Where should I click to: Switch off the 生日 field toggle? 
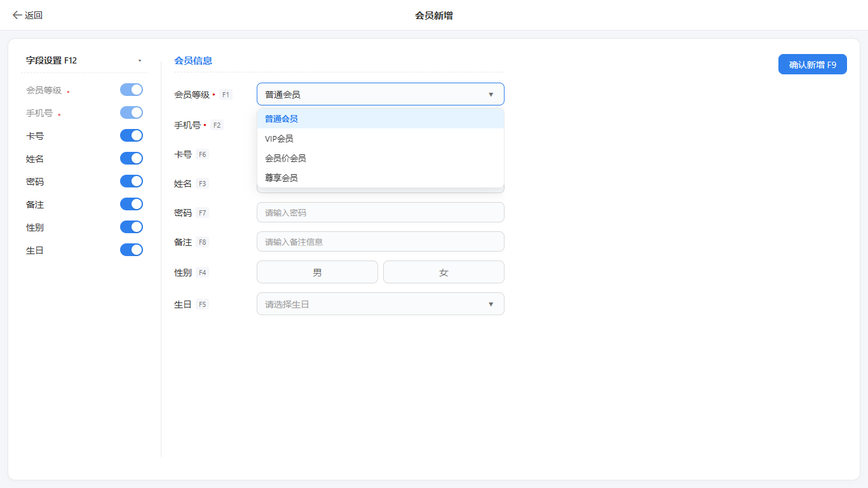coord(132,250)
